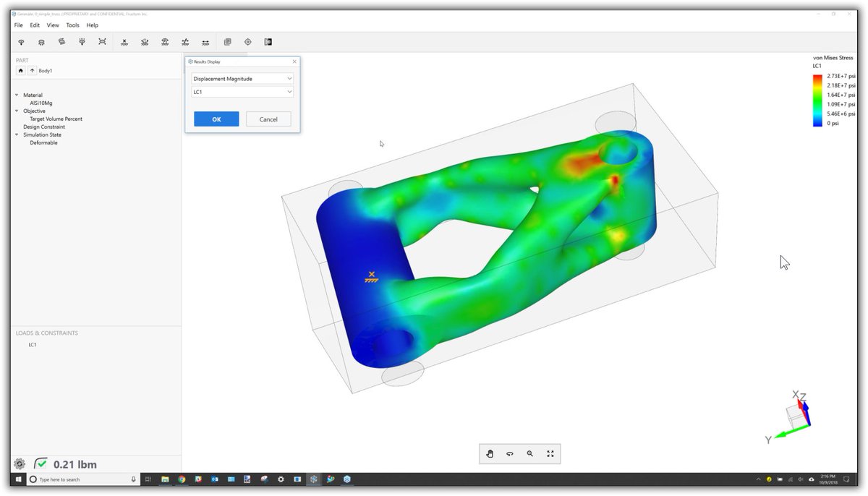868x496 pixels.
Task: Open the View menu
Action: click(x=52, y=25)
